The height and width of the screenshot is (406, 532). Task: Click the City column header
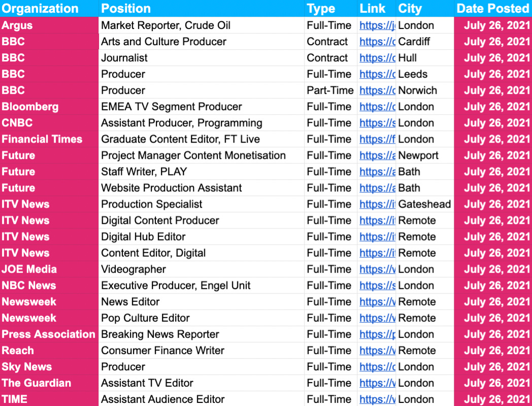click(x=425, y=9)
